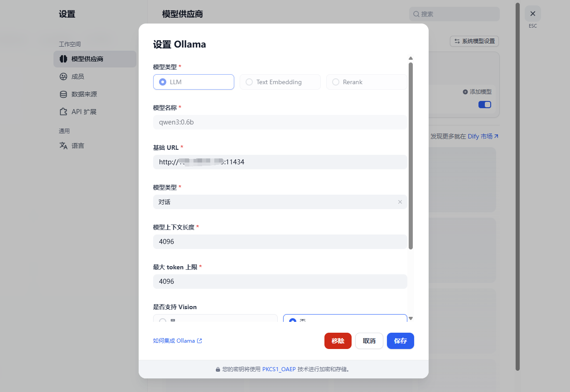The image size is (570, 392).
Task: Click the translate icon beside 语言
Action: [63, 146]
